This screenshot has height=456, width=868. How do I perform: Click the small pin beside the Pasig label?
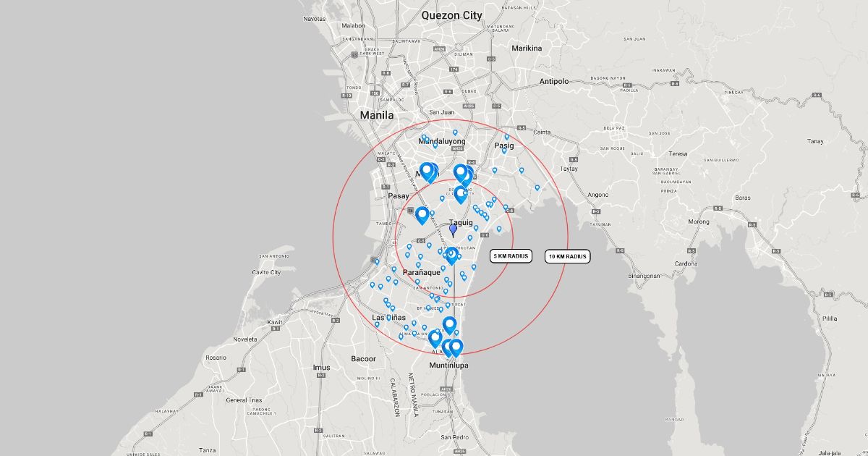[x=504, y=151]
